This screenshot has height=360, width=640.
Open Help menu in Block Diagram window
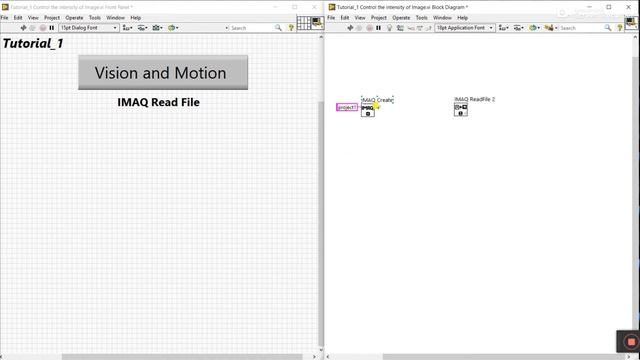[x=462, y=18]
